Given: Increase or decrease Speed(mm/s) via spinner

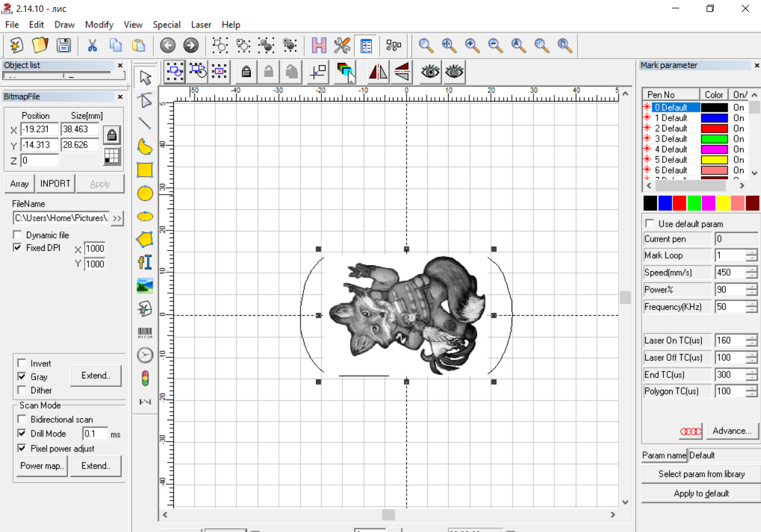Looking at the screenshot, I should pyautogui.click(x=752, y=272).
